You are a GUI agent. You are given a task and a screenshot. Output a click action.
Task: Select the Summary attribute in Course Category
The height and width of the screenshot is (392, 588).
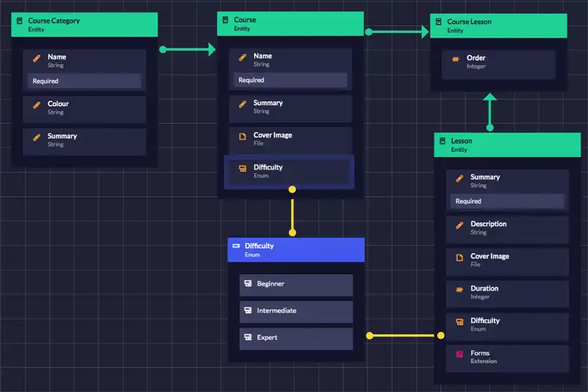84,140
